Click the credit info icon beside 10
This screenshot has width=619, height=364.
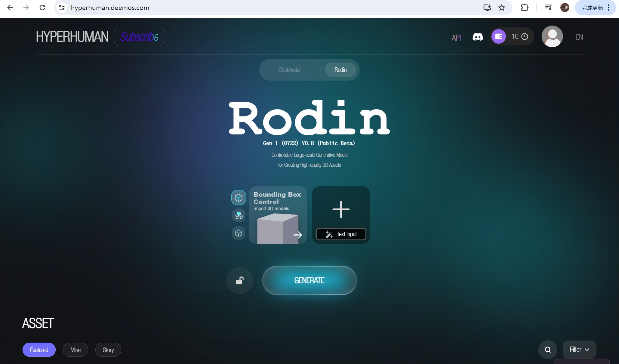(x=525, y=36)
